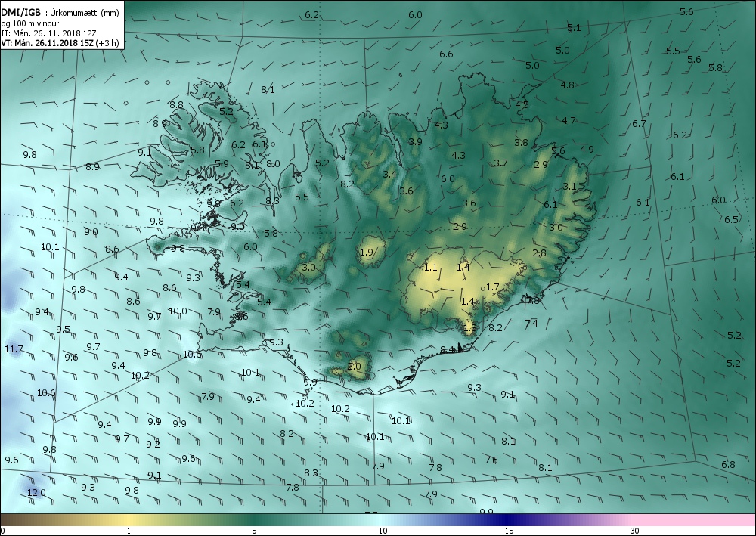Click the legend tick label 10
The height and width of the screenshot is (536, 756).
pyautogui.click(x=383, y=531)
